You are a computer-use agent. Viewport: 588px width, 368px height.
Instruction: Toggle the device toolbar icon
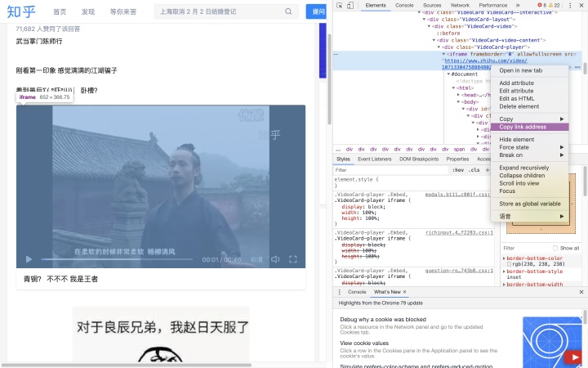(x=350, y=5)
